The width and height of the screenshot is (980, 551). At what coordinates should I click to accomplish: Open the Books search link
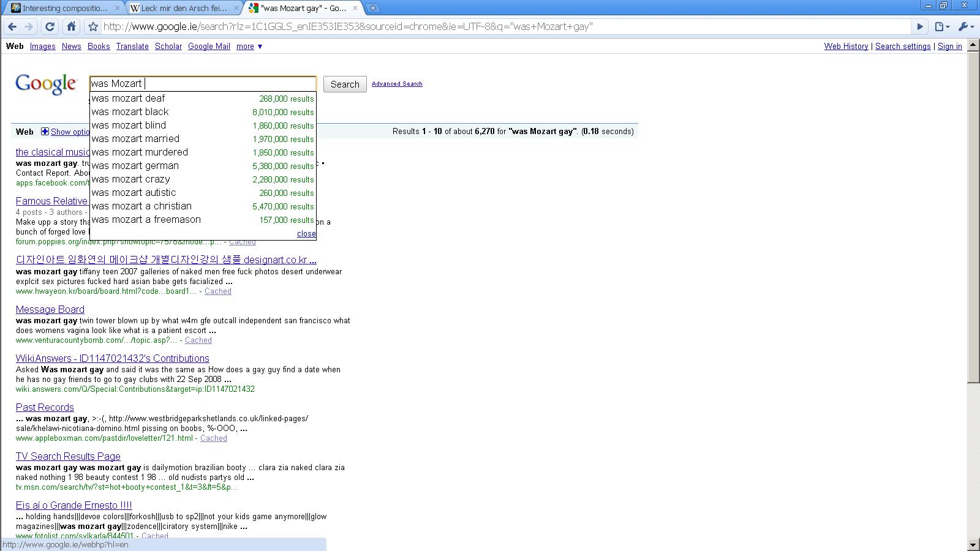(99, 47)
